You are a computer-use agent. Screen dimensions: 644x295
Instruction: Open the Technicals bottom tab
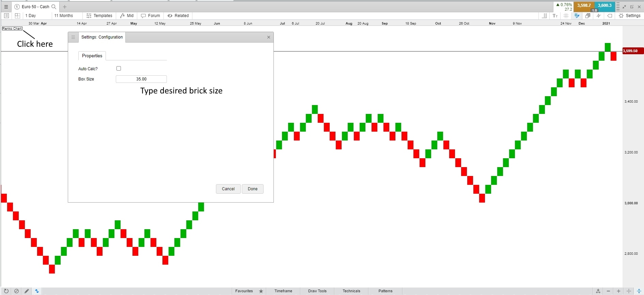point(351,291)
